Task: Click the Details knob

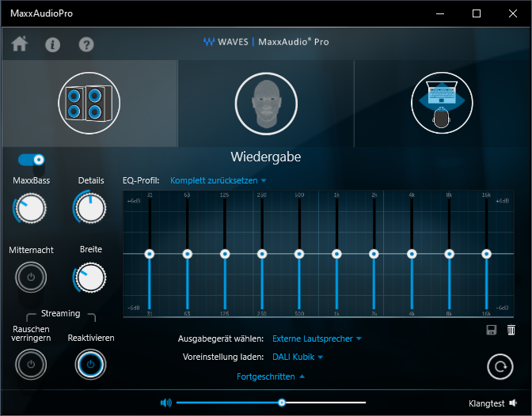Action: (x=90, y=208)
